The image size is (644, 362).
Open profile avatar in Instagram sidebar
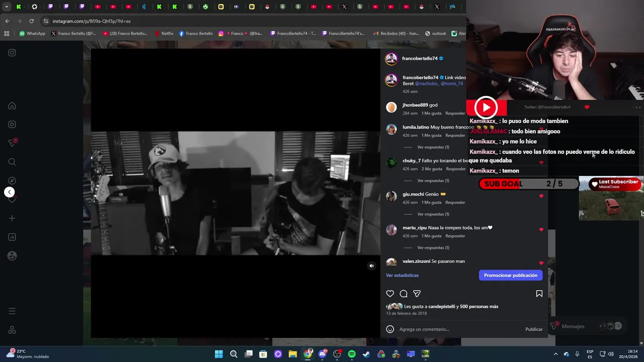pos(12,256)
